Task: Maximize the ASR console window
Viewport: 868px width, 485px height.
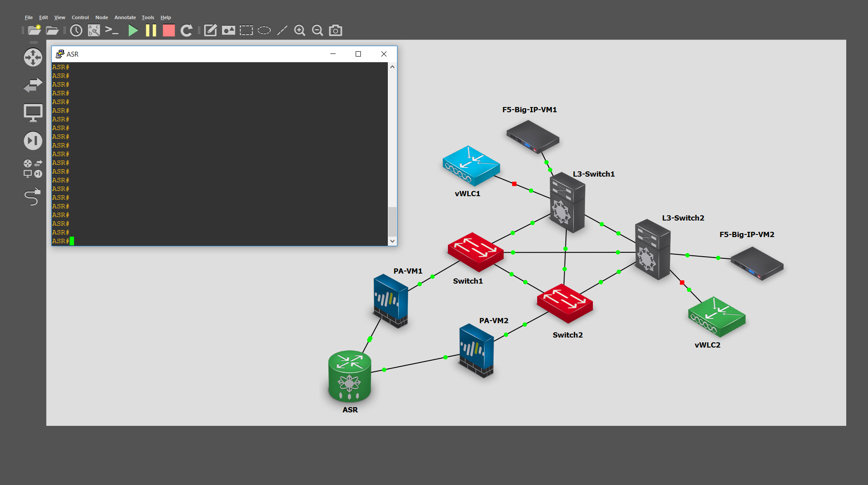Action: click(358, 54)
